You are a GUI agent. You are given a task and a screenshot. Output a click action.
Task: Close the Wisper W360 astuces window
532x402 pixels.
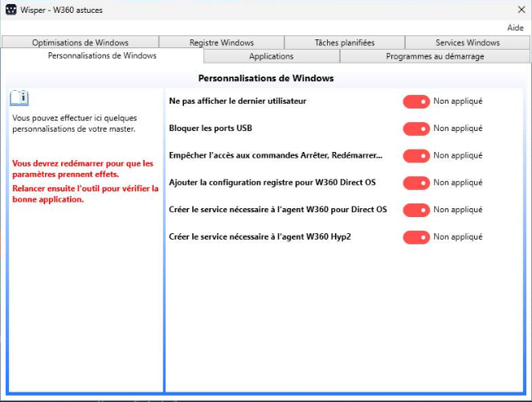(x=522, y=10)
